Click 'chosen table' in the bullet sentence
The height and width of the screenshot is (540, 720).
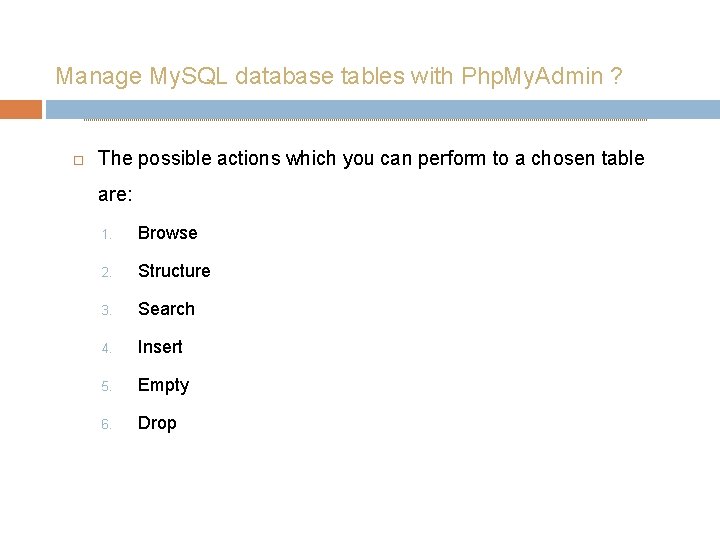588,158
